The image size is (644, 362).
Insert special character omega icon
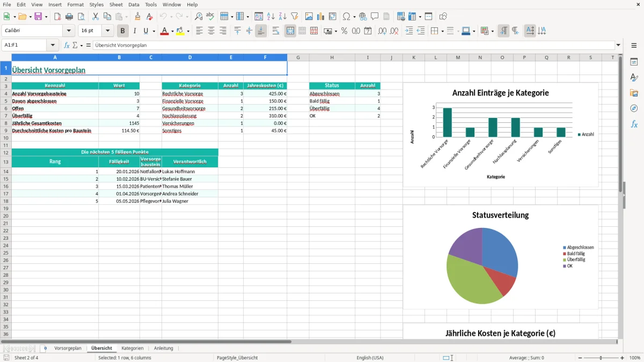point(346,17)
